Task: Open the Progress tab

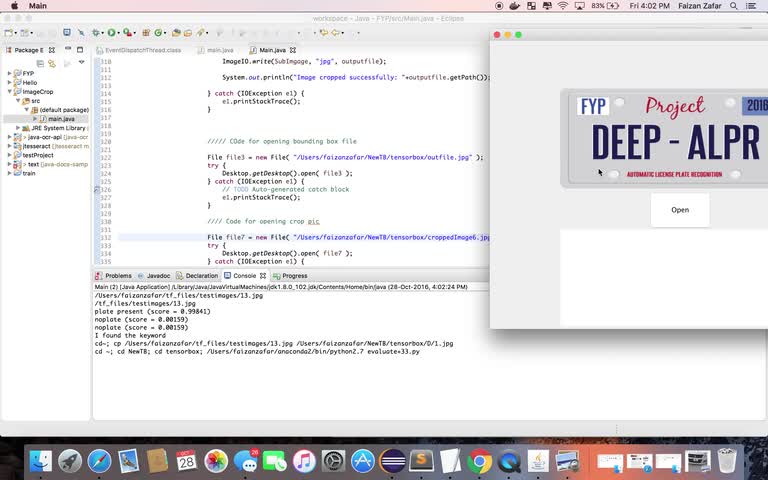Action: pyautogui.click(x=290, y=276)
